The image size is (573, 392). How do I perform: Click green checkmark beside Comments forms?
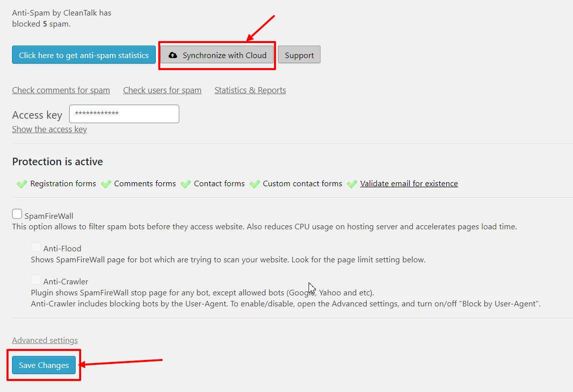[x=106, y=184]
